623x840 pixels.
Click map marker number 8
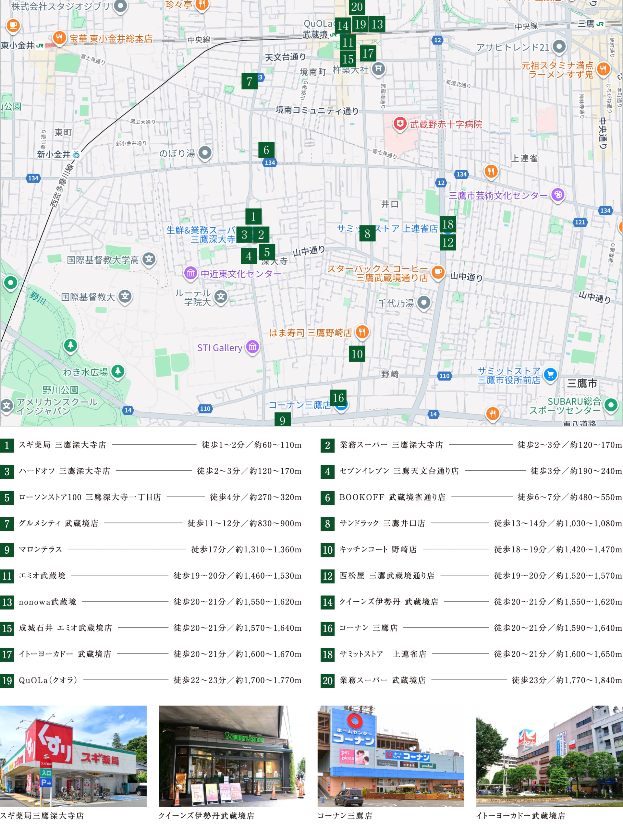coord(367,234)
